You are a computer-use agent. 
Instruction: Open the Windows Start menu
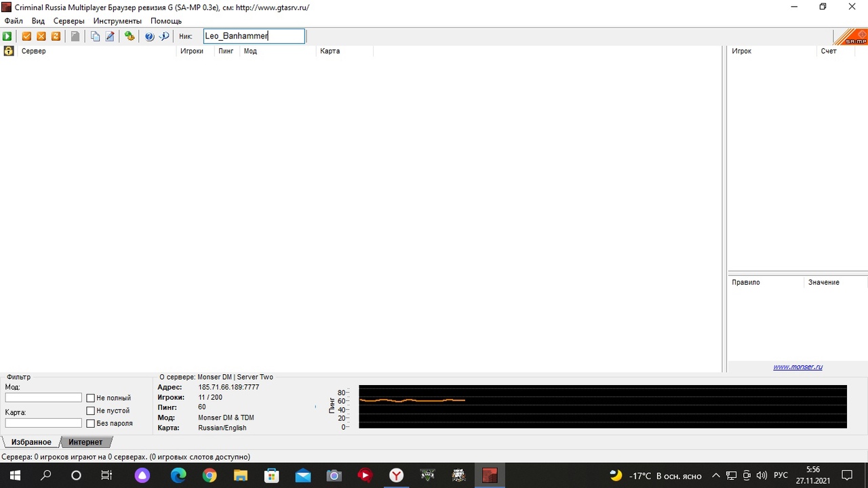click(x=15, y=475)
